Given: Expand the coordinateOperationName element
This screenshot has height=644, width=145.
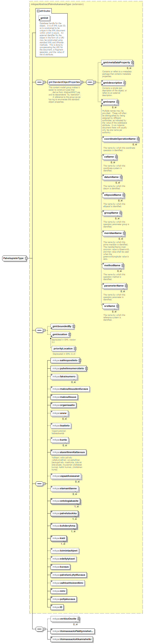Looking at the screenshot, I should tap(138, 139).
